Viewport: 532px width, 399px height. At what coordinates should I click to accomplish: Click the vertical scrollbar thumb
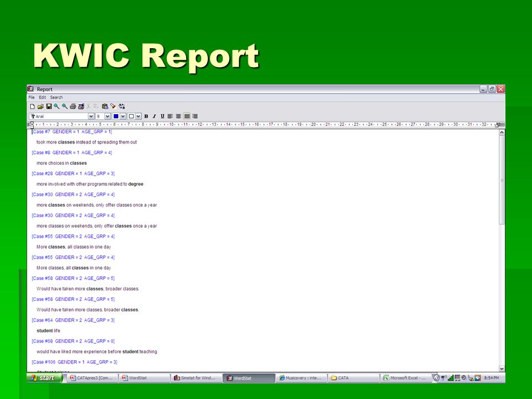click(502, 180)
